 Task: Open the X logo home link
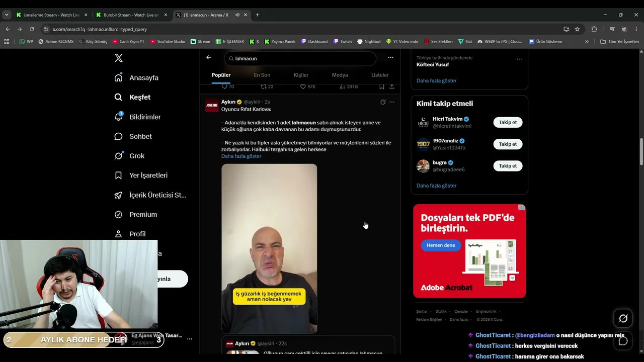click(x=119, y=58)
